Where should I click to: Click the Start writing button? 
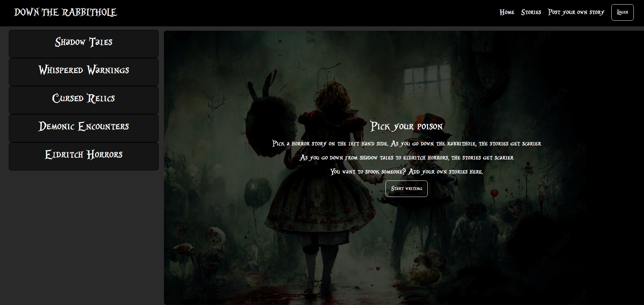[407, 189]
